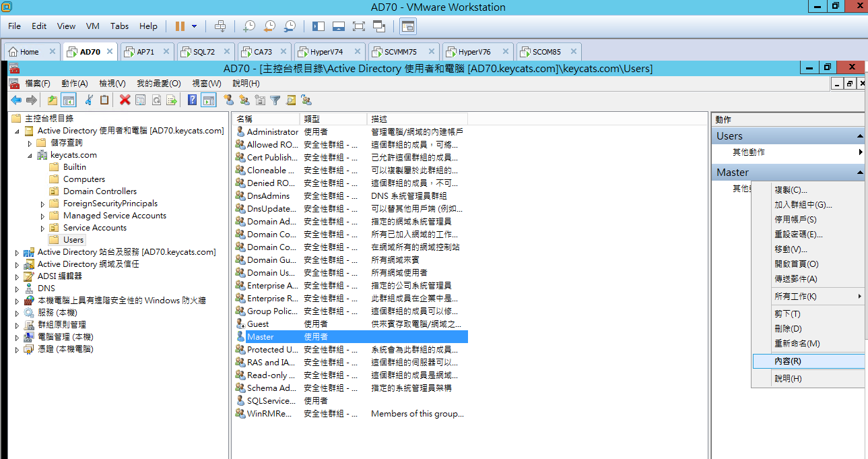868x459 pixels.
Task: Open Properties via the toolbar sheet icon
Action: click(141, 100)
